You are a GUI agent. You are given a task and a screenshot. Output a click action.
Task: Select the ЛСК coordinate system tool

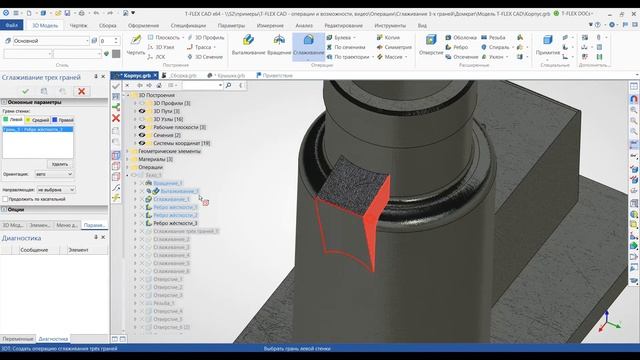pos(156,57)
